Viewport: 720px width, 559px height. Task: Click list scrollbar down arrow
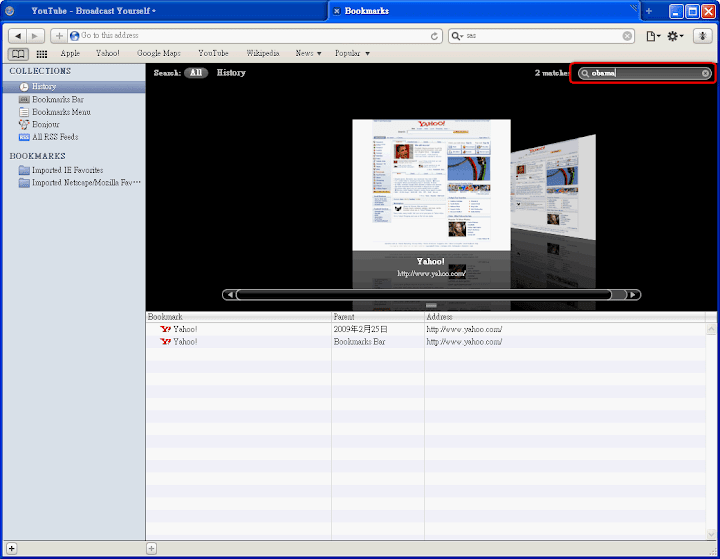711,534
